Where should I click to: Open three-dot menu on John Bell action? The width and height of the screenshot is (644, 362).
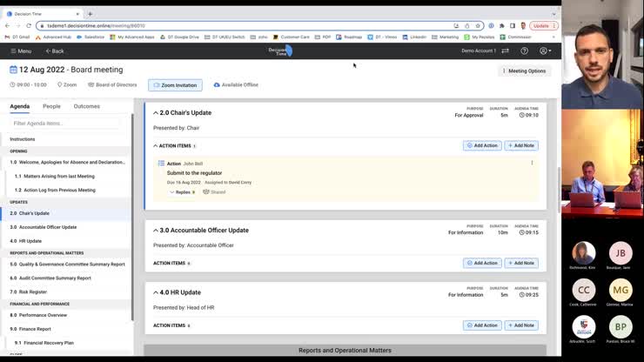532,163
